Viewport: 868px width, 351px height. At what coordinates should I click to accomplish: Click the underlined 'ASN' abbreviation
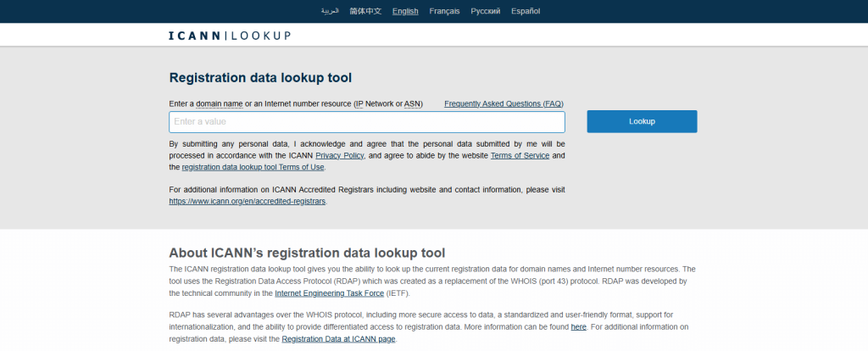[412, 103]
